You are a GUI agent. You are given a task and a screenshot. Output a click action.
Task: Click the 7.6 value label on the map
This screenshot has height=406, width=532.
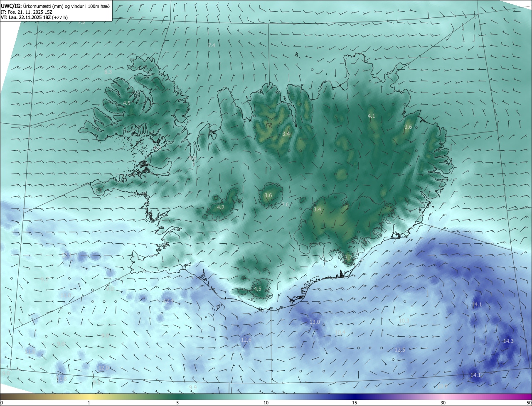coord(285,204)
